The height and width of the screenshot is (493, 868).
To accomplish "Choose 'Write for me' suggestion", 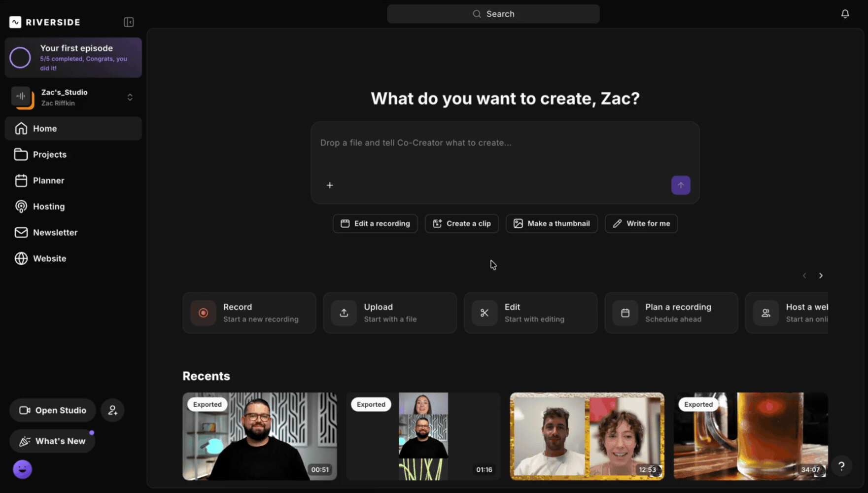I will pyautogui.click(x=641, y=223).
